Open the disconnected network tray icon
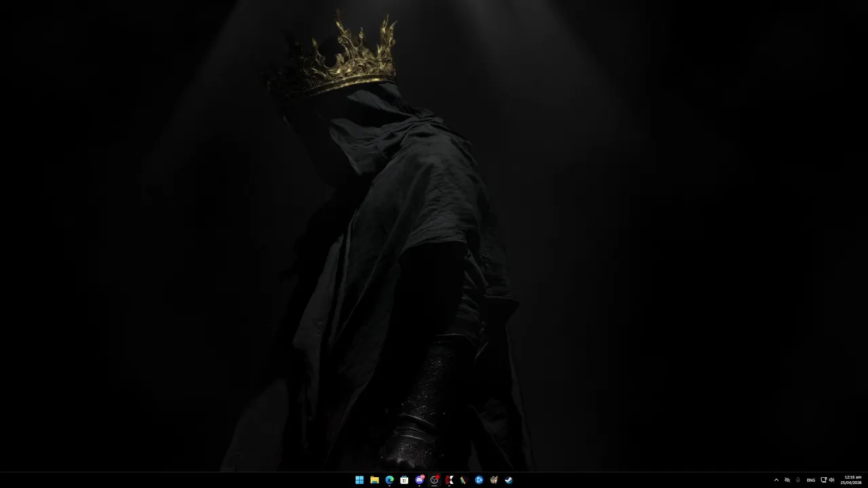This screenshot has height=488, width=868. click(x=787, y=480)
